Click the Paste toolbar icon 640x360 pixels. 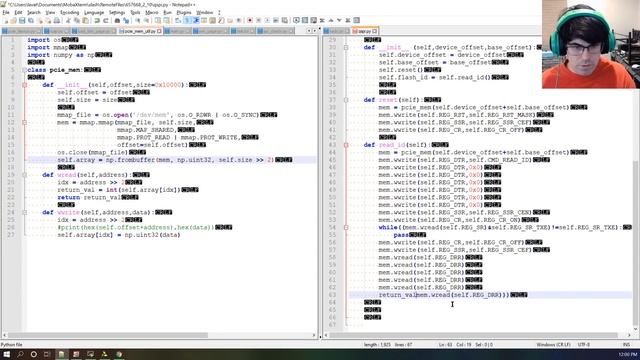pos(85,20)
